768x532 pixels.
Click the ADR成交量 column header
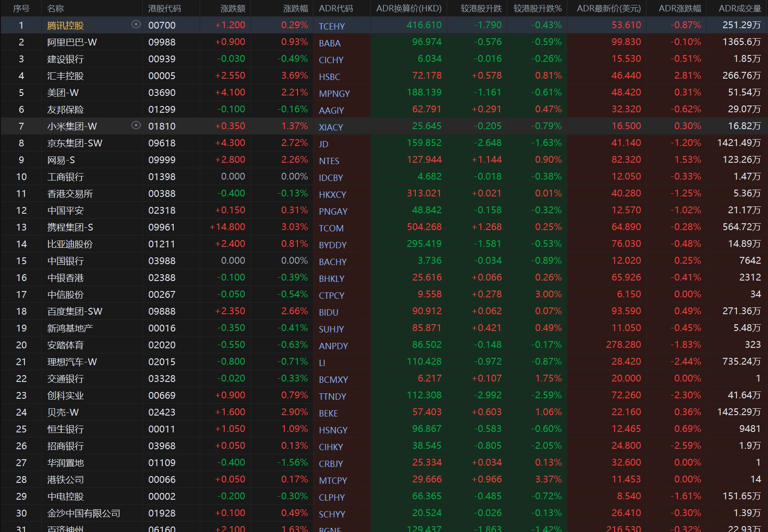coord(739,8)
